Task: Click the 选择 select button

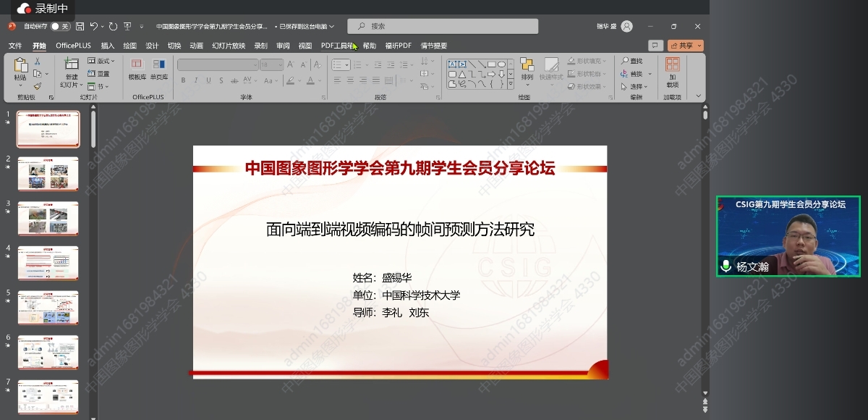Action: click(635, 86)
